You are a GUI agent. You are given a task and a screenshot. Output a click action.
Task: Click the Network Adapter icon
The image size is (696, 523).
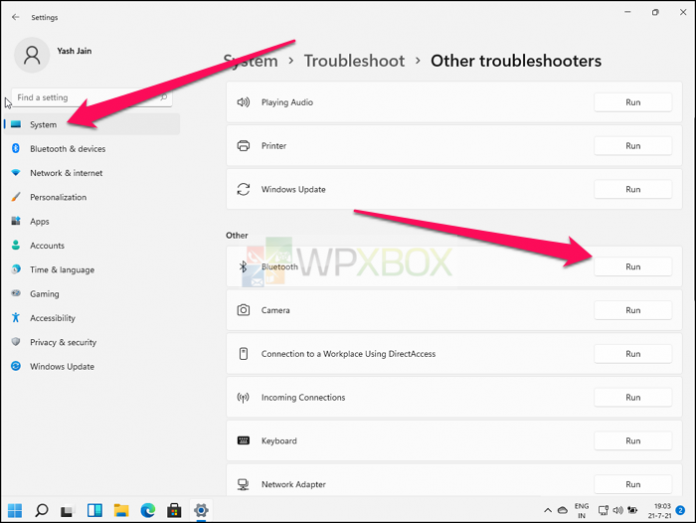(243, 484)
